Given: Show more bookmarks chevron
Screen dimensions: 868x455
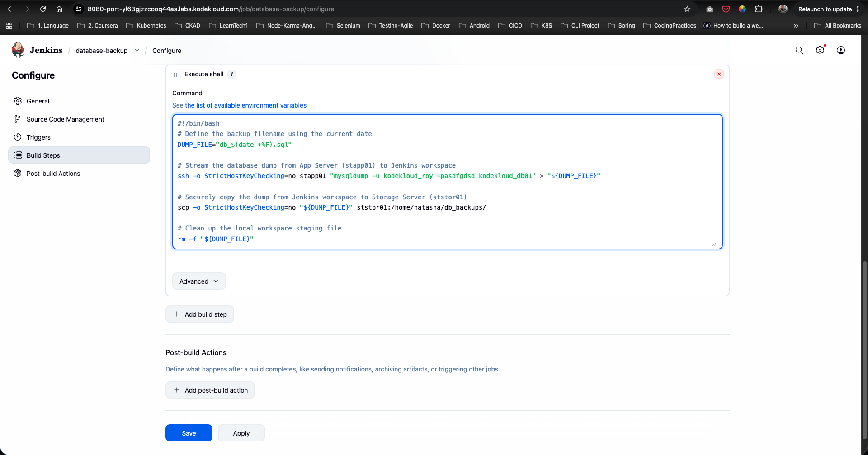Looking at the screenshot, I should click(796, 26).
